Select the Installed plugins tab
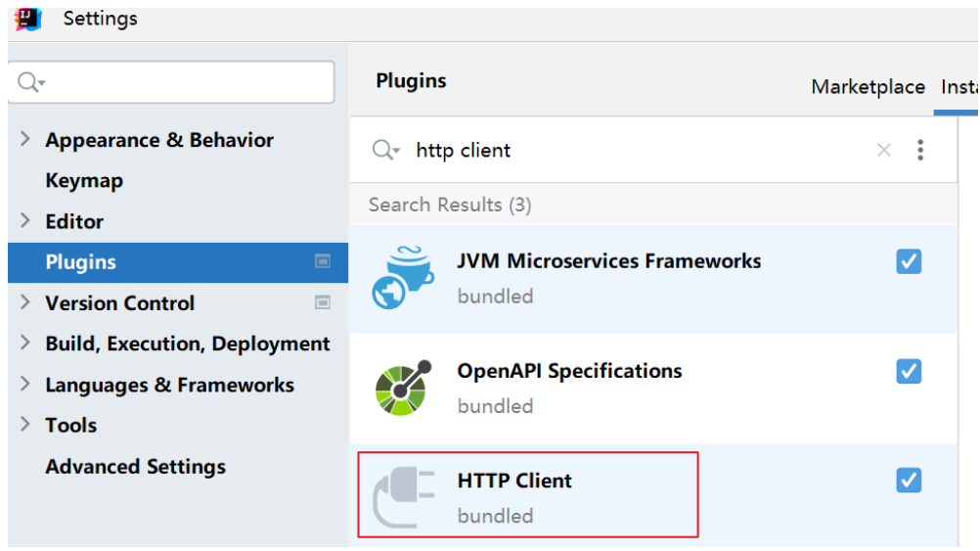Image resolution: width=980 pixels, height=551 pixels. click(x=958, y=87)
